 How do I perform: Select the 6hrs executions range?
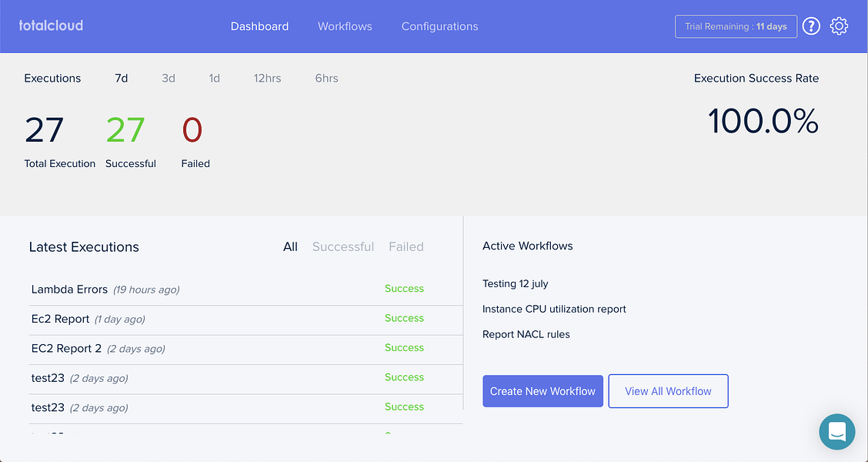[326, 79]
